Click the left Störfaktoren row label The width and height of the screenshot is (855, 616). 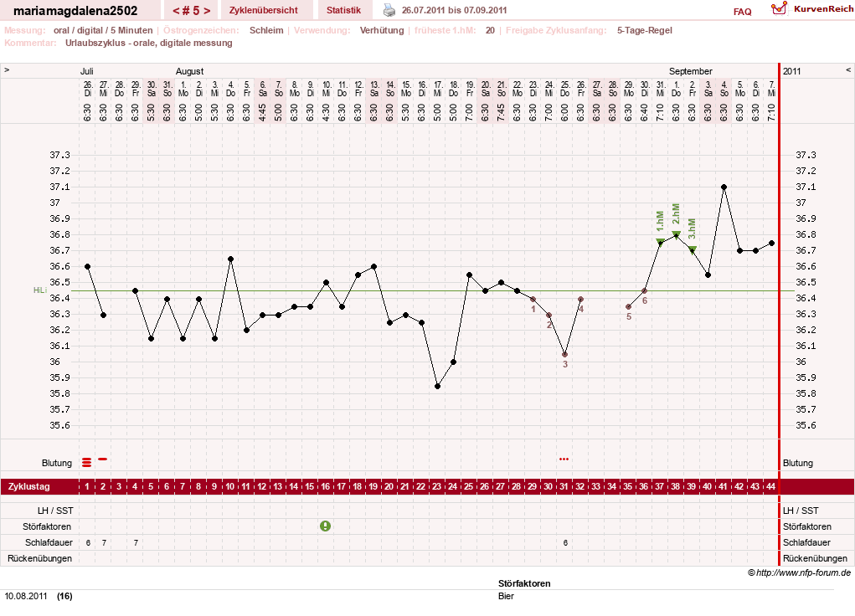coord(47,526)
